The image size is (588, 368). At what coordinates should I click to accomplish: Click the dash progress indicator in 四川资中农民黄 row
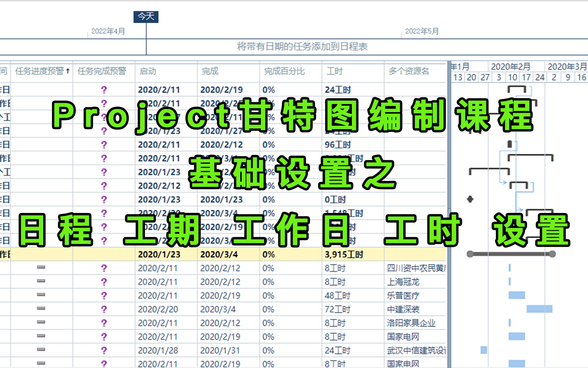point(41,267)
